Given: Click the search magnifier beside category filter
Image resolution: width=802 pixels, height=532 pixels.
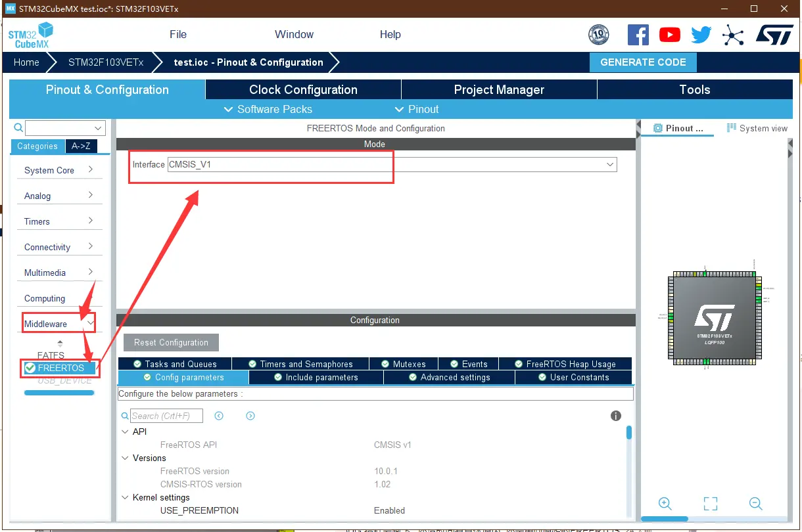Looking at the screenshot, I should 18,128.
